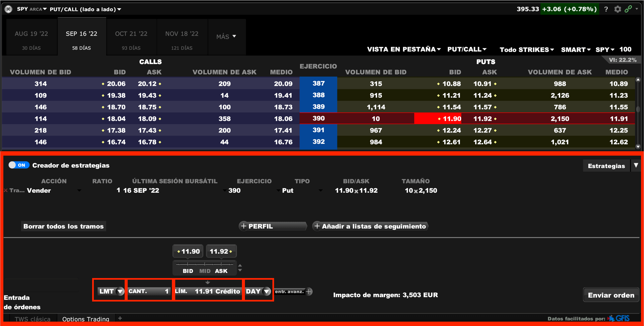The width and height of the screenshot is (644, 326).
Task: Click strike 392 in EJERCICIO column
Action: click(318, 142)
